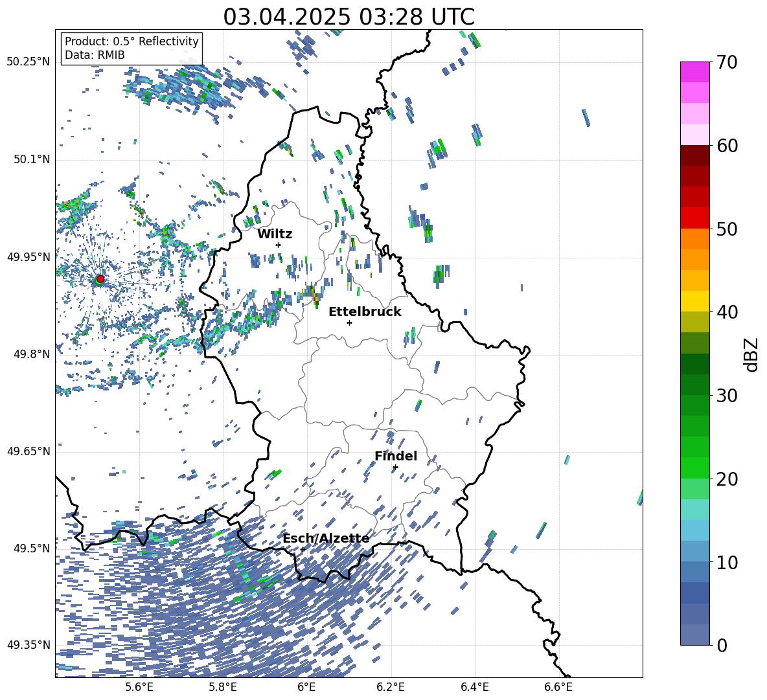This screenshot has height=700, width=767.
Task: Click the 5.6°E longitude label
Action: 139,687
